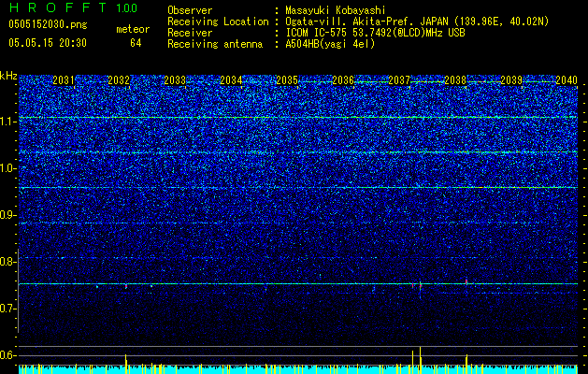The image size is (588, 374).
Task: Click the date stamp 05.05.15 20:30
Action: pyautogui.click(x=48, y=43)
